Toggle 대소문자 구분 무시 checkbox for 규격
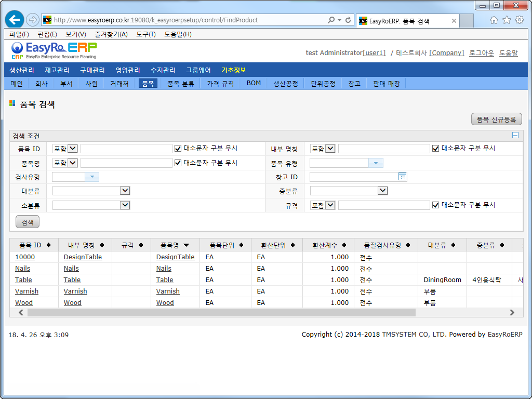 436,205
